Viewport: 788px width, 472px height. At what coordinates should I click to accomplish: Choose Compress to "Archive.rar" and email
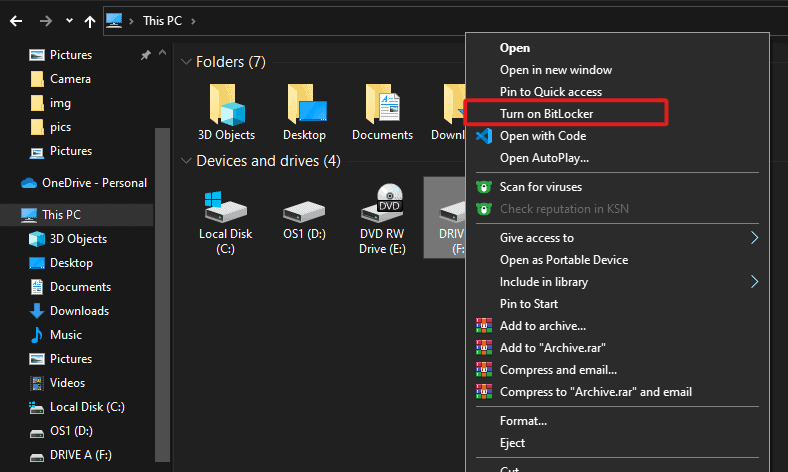(x=596, y=392)
